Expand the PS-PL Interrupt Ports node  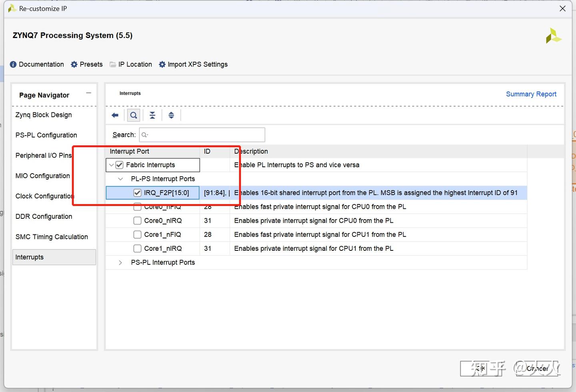[120, 263]
